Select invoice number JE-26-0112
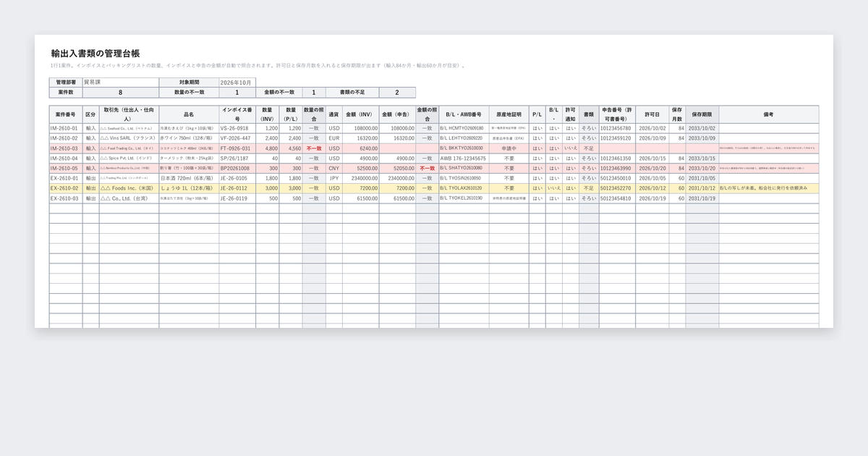The width and height of the screenshot is (868, 456). [x=237, y=188]
